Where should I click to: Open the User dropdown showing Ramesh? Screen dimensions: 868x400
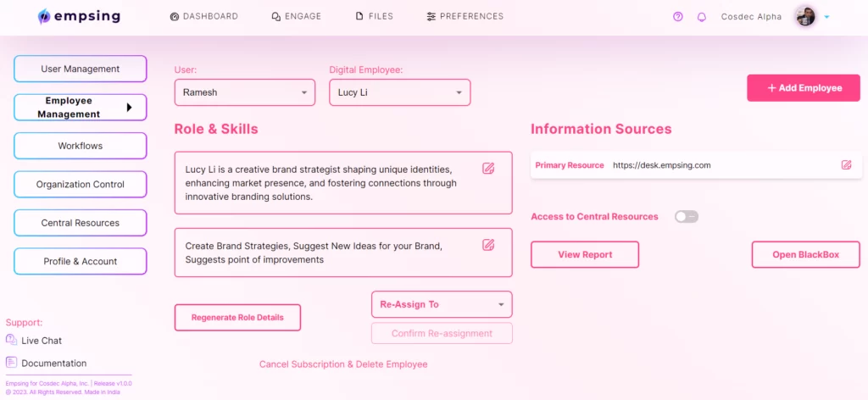tap(245, 92)
